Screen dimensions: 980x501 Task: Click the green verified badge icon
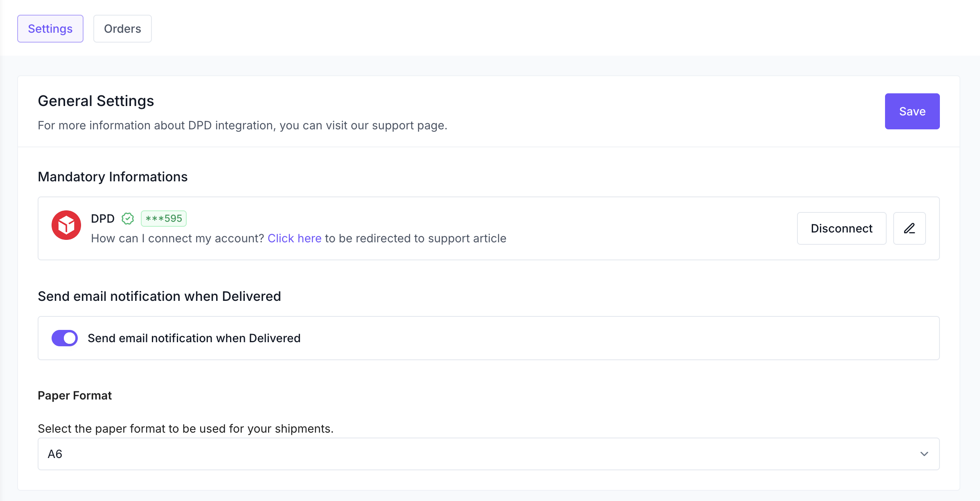click(128, 219)
